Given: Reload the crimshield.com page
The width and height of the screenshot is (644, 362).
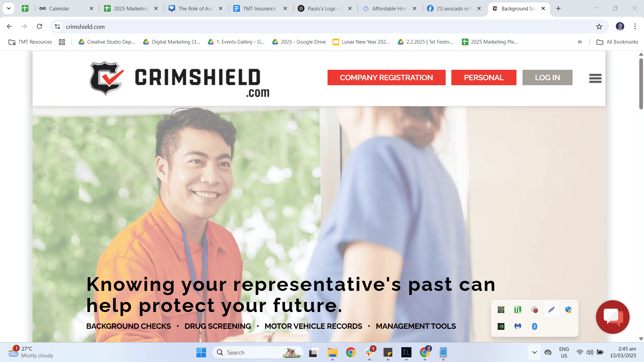Looking at the screenshot, I should (39, 27).
